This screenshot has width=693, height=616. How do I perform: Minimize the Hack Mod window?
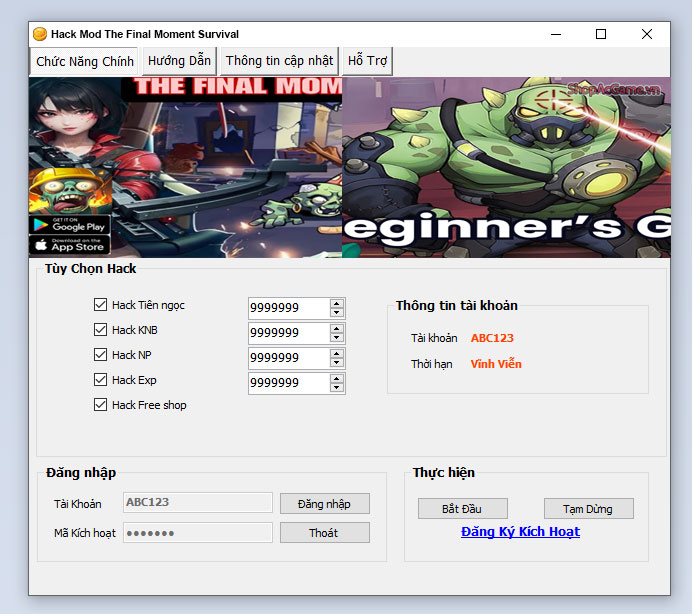(556, 34)
